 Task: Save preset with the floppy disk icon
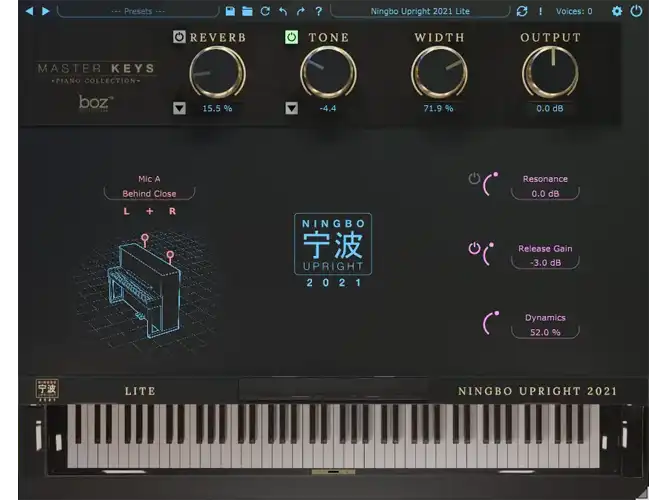(x=230, y=11)
